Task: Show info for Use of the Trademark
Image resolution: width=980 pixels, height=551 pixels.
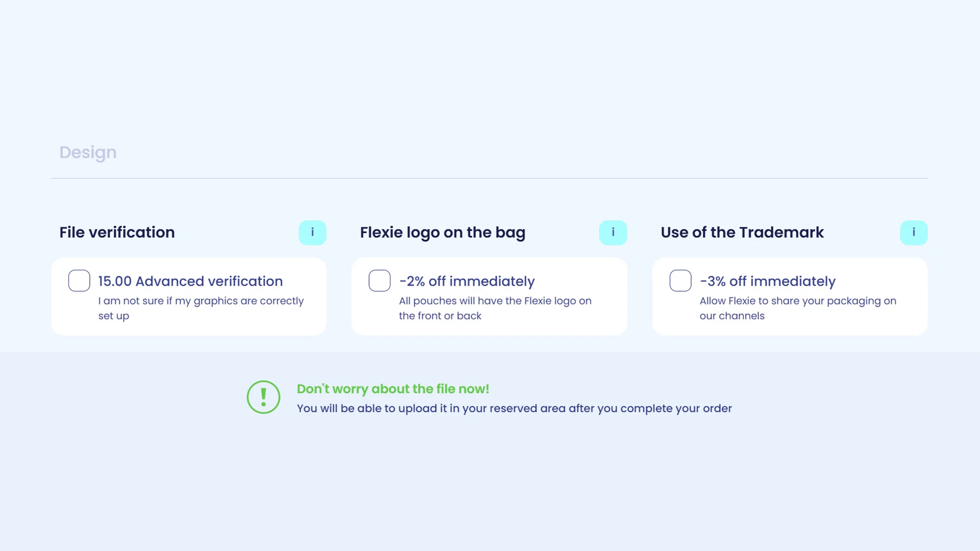Action: pyautogui.click(x=914, y=233)
